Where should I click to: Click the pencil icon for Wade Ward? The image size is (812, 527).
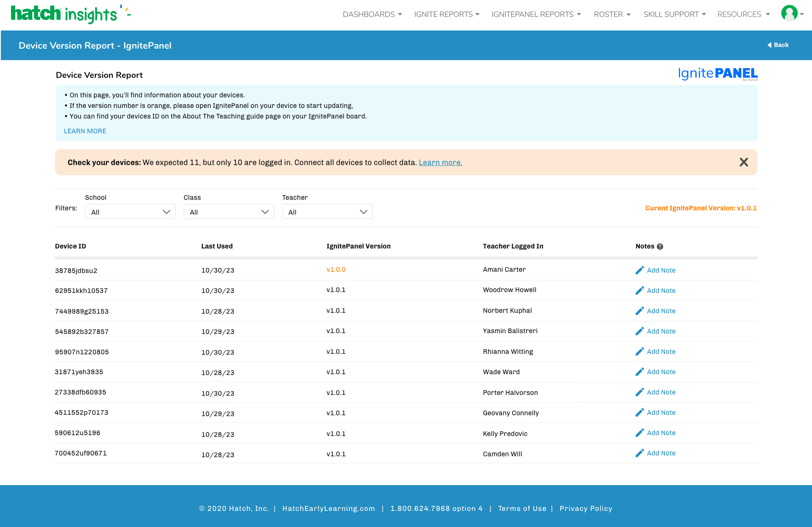[x=639, y=372]
